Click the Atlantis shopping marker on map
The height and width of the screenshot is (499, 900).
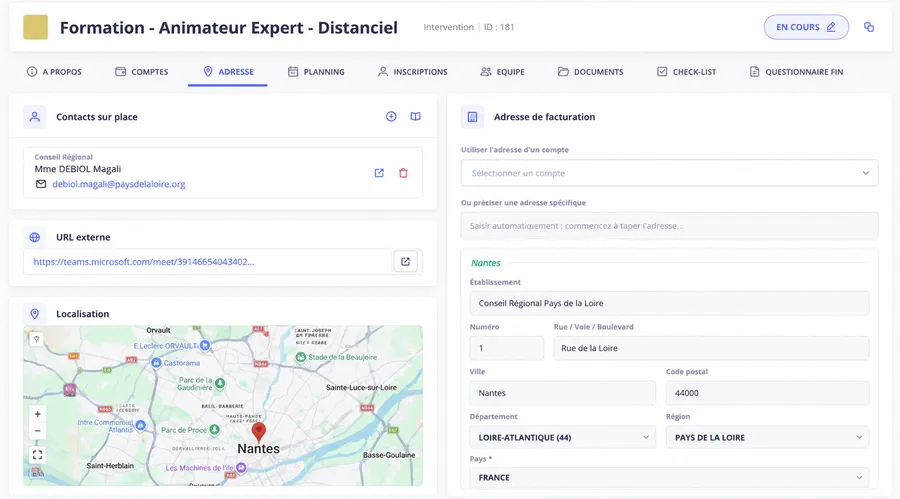[x=141, y=425]
